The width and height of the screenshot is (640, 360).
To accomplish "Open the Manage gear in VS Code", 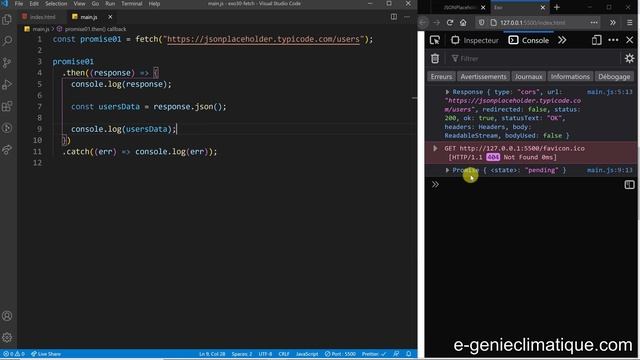I will (7, 338).
